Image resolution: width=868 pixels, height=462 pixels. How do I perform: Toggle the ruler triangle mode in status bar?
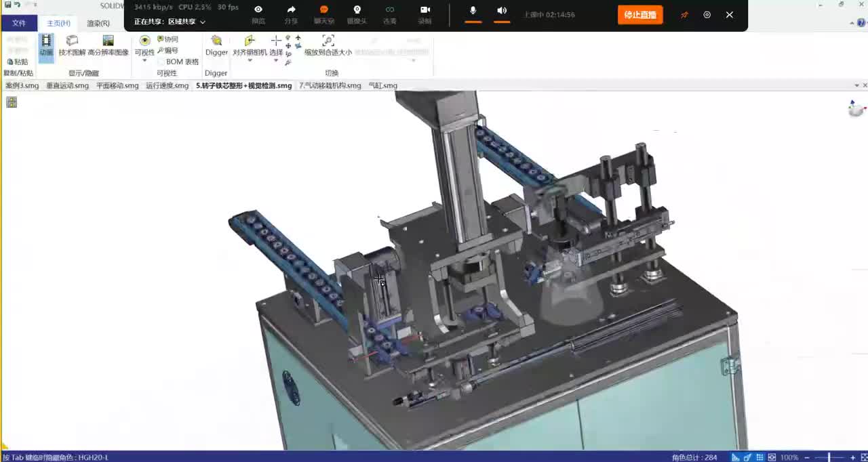[736, 457]
